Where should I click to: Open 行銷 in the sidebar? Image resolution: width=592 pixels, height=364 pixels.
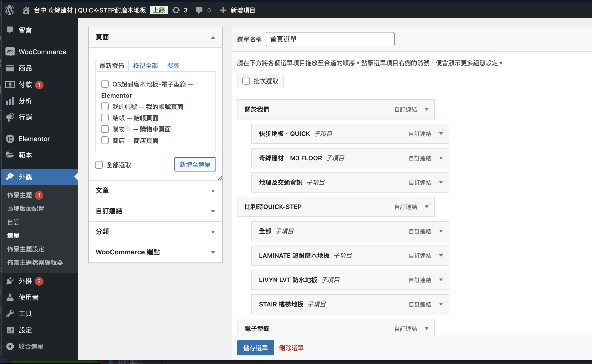25,117
